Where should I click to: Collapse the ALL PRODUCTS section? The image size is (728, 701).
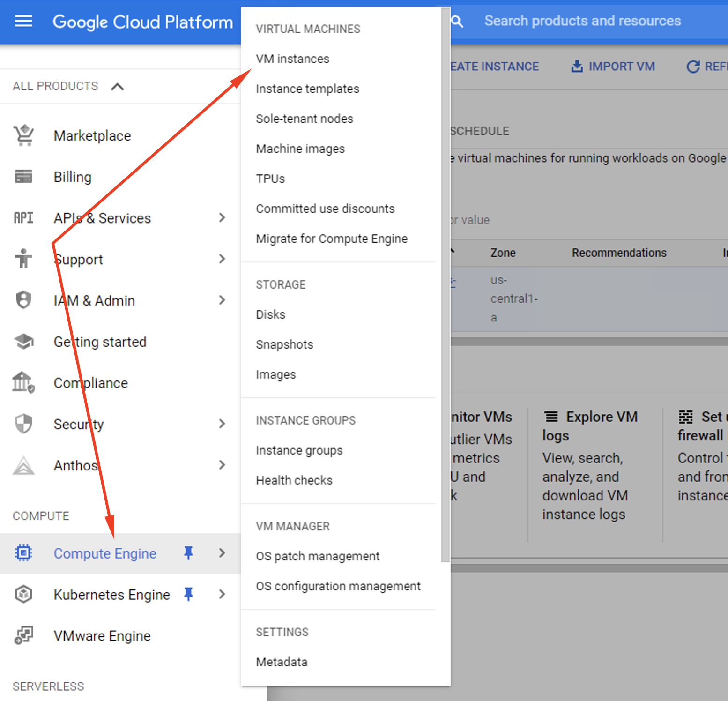tap(118, 86)
